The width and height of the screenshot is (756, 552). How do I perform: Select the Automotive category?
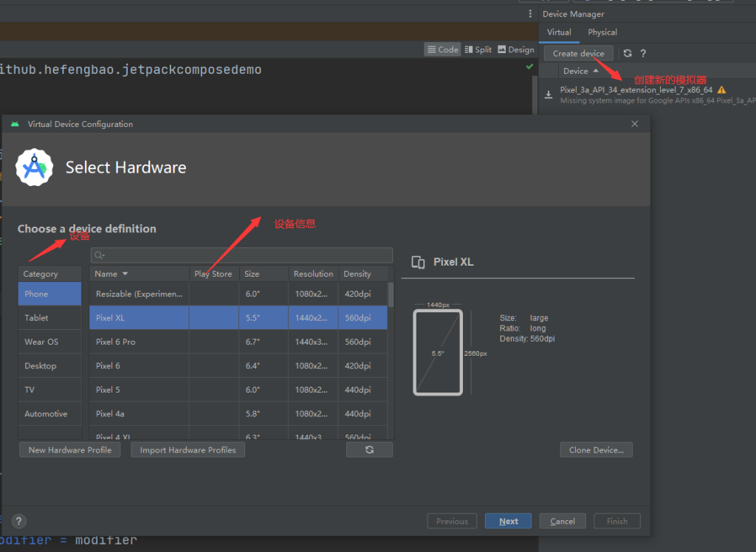[x=49, y=414]
